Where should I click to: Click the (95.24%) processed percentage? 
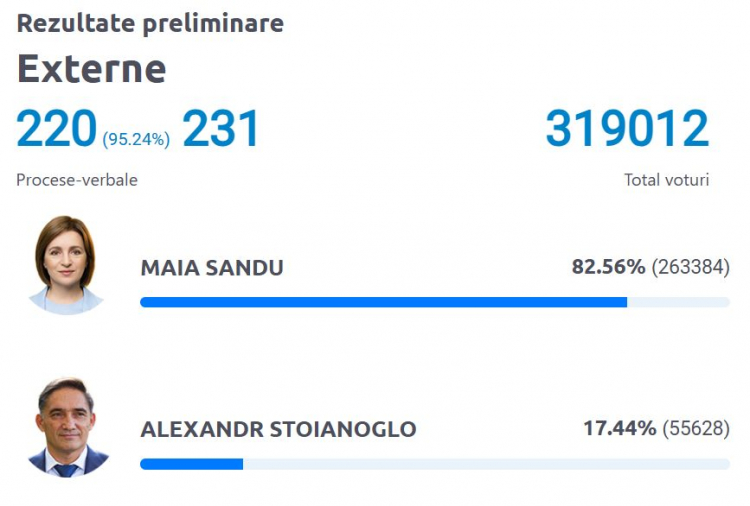click(x=136, y=139)
